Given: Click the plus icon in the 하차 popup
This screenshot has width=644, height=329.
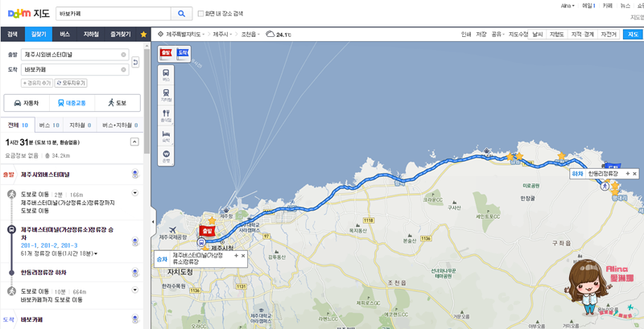Looking at the screenshot, I should point(628,174).
